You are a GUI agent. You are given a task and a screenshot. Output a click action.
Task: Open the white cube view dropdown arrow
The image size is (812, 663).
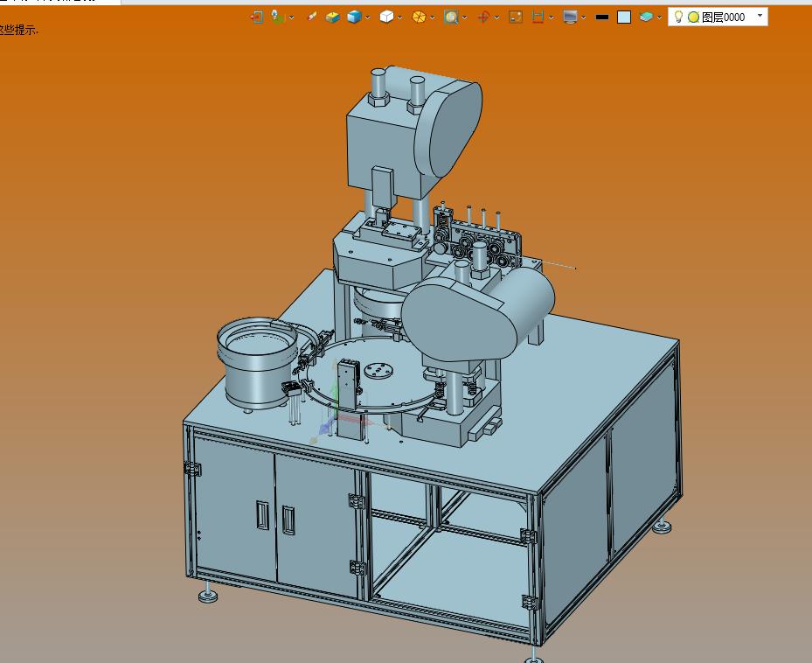[x=399, y=17]
